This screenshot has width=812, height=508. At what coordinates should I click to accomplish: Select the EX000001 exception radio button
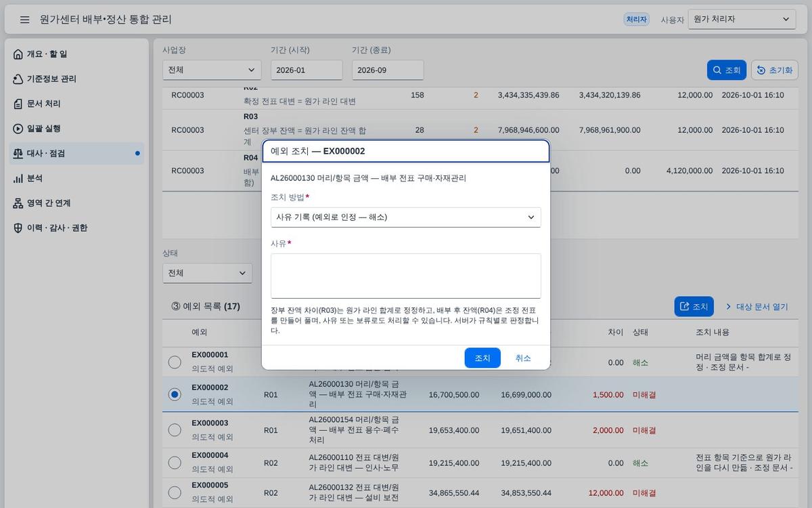tap(175, 362)
